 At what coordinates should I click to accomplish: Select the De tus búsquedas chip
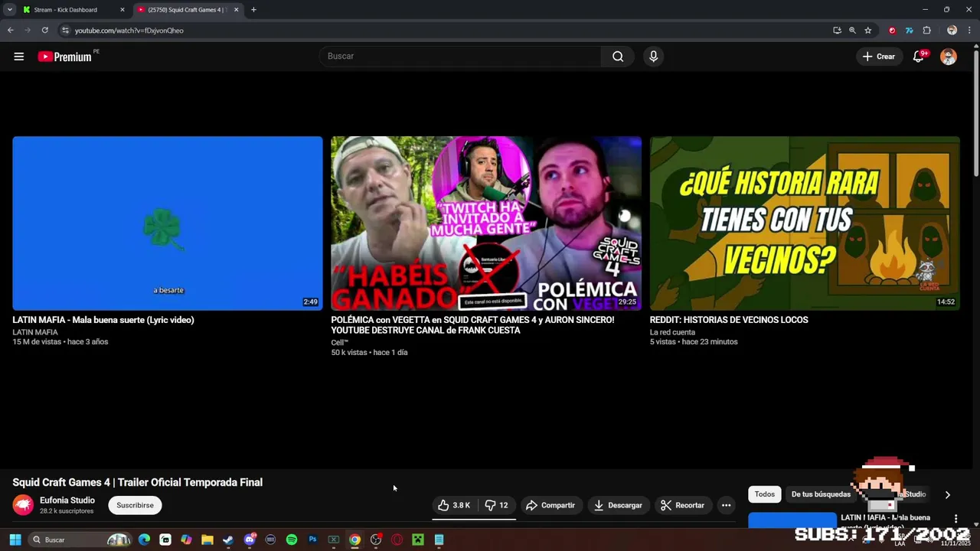[x=821, y=494]
